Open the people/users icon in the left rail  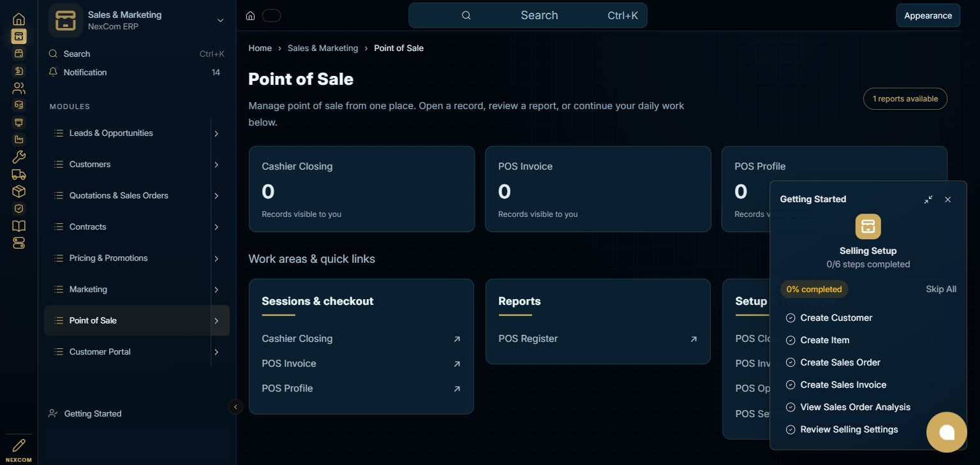click(x=19, y=88)
